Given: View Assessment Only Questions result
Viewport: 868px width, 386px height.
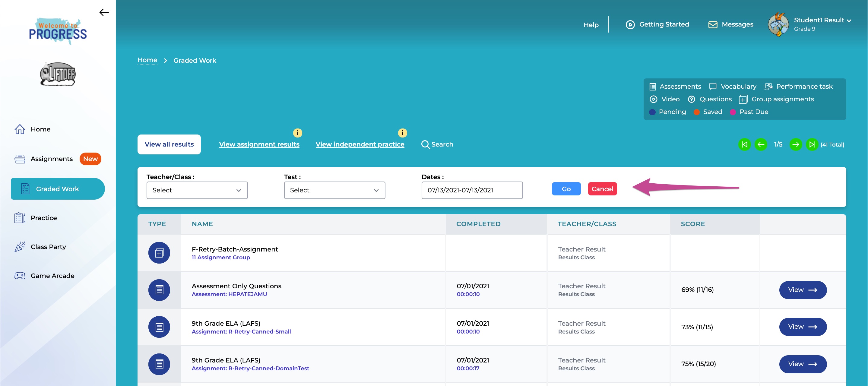Looking at the screenshot, I should (x=803, y=290).
